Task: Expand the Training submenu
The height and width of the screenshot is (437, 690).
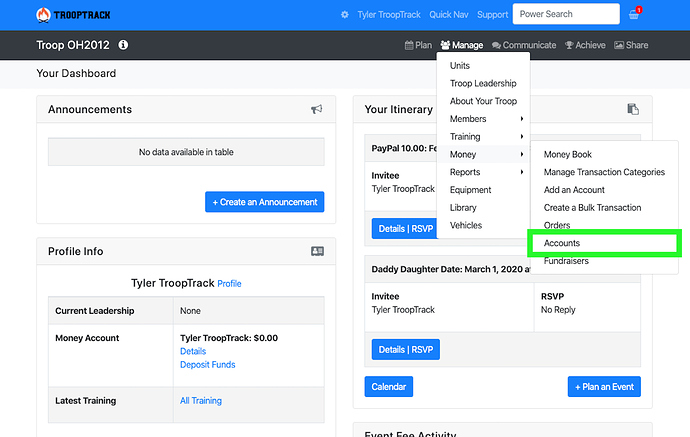Action: pyautogui.click(x=483, y=136)
